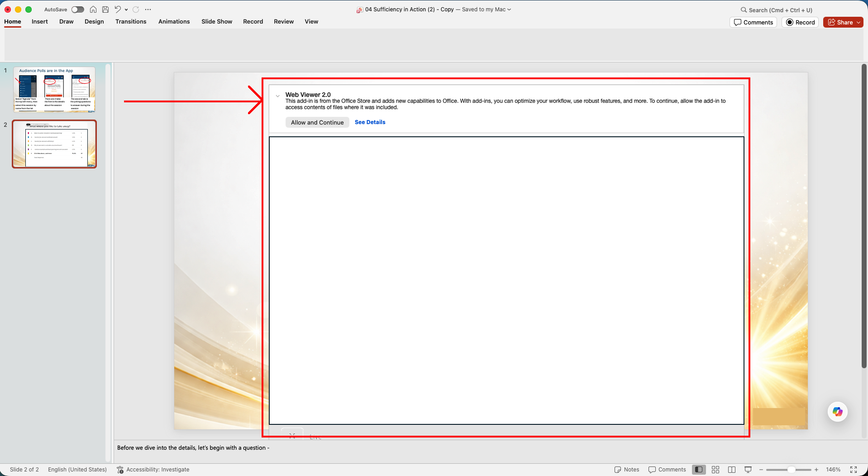The height and width of the screenshot is (476, 868).
Task: Click Slide 2 of 2 status text
Action: click(x=24, y=470)
